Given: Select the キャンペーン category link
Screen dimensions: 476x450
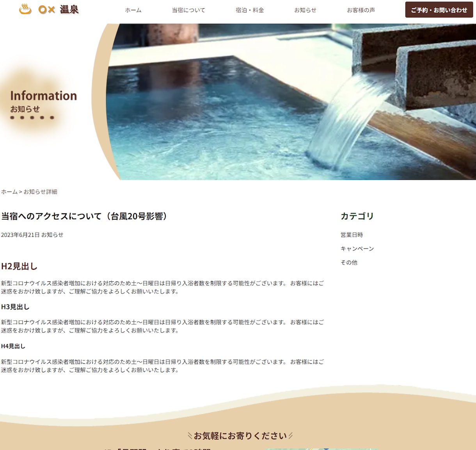Looking at the screenshot, I should 357,249.
